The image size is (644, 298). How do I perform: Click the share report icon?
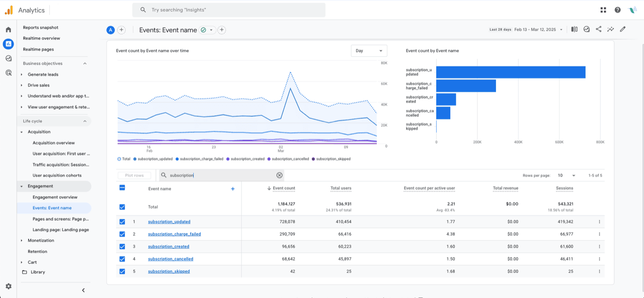click(x=599, y=29)
